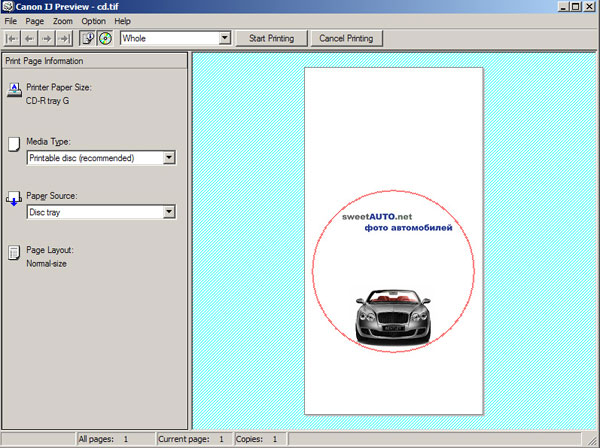Viewport: 600px width, 448px height.
Task: Expand the Paper Source dropdown arrow
Action: pos(169,212)
